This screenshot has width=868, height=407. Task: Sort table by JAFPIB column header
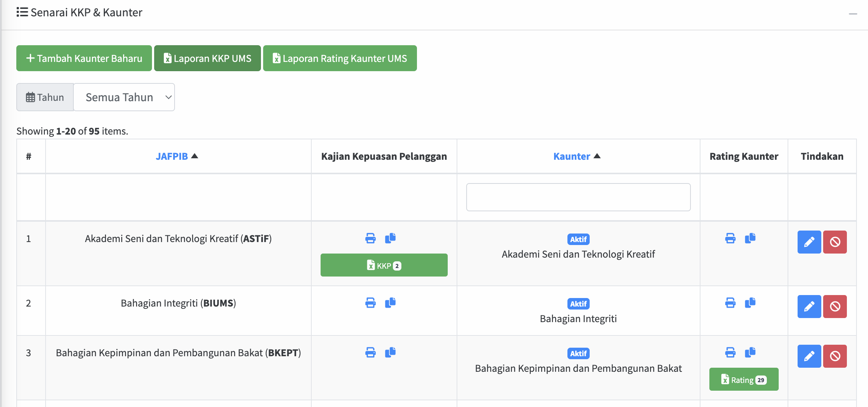coord(172,156)
